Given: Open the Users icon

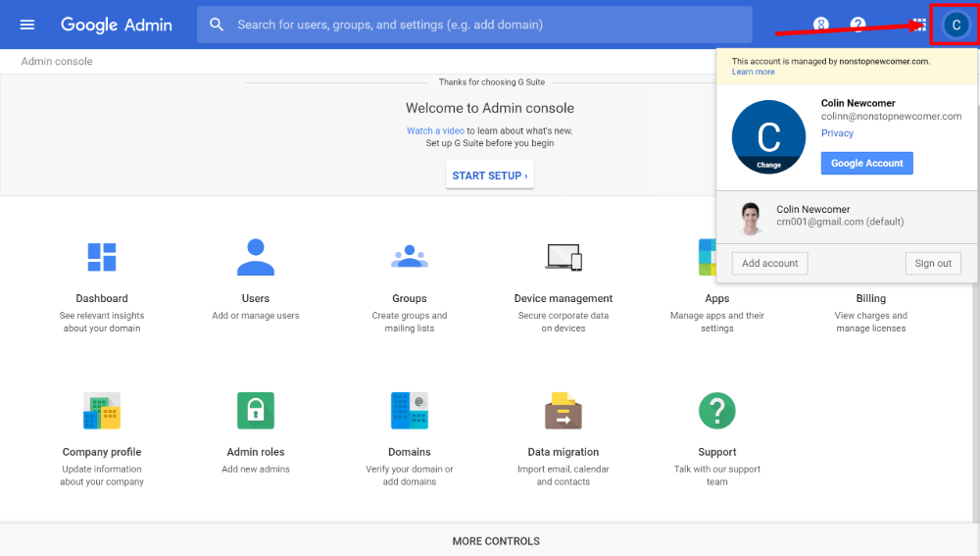Looking at the screenshot, I should pyautogui.click(x=256, y=257).
